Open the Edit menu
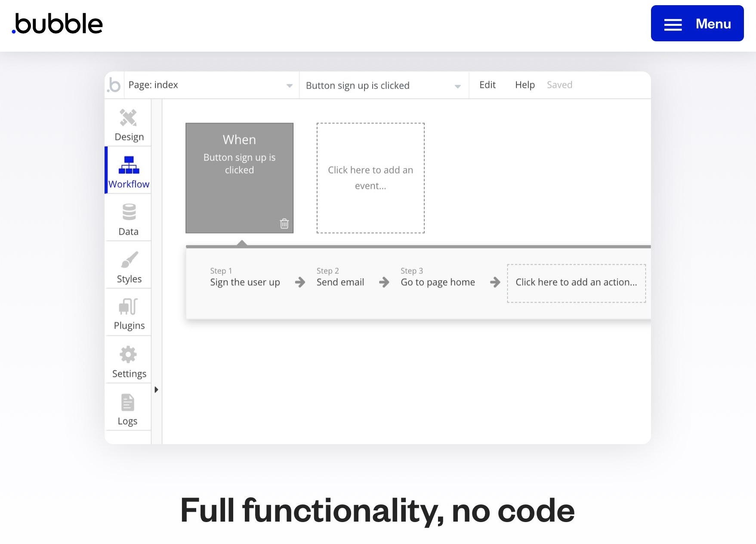This screenshot has width=756, height=544. point(487,85)
